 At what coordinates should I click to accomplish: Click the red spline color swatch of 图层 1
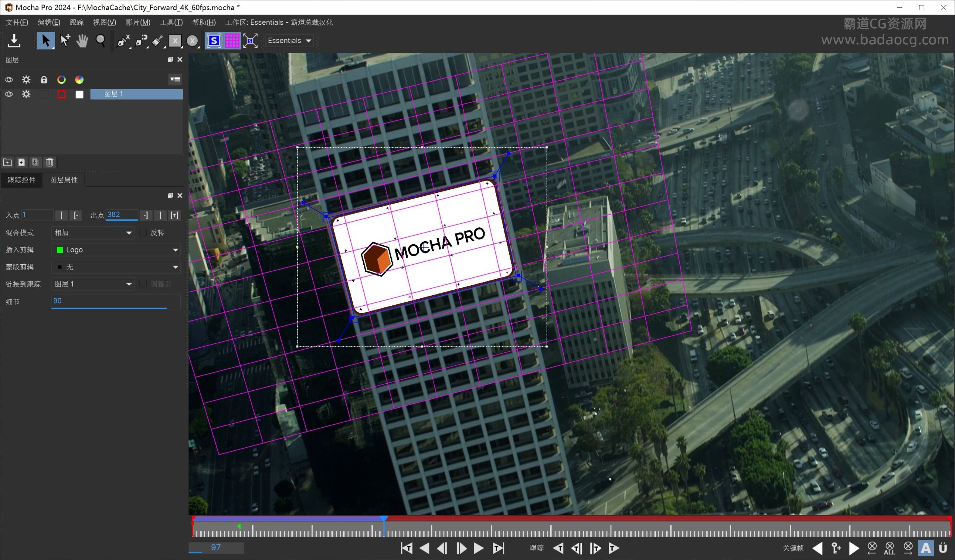coord(62,94)
